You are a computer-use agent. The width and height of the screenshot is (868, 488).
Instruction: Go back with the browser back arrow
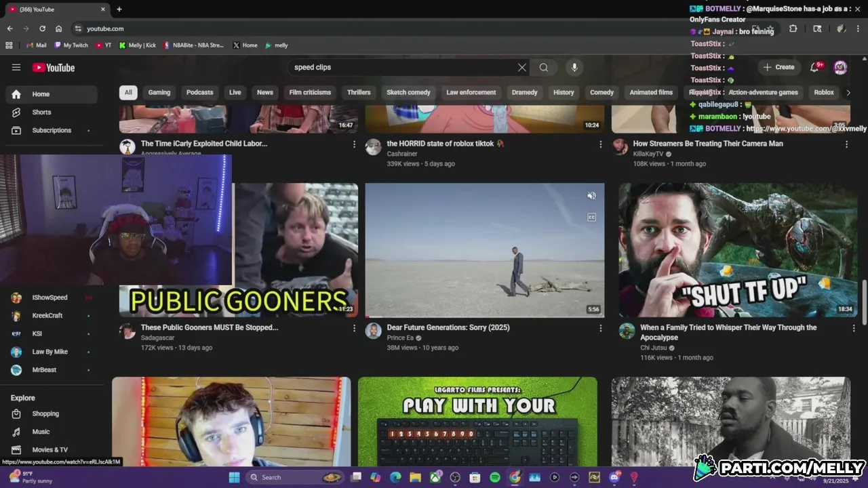click(x=9, y=28)
